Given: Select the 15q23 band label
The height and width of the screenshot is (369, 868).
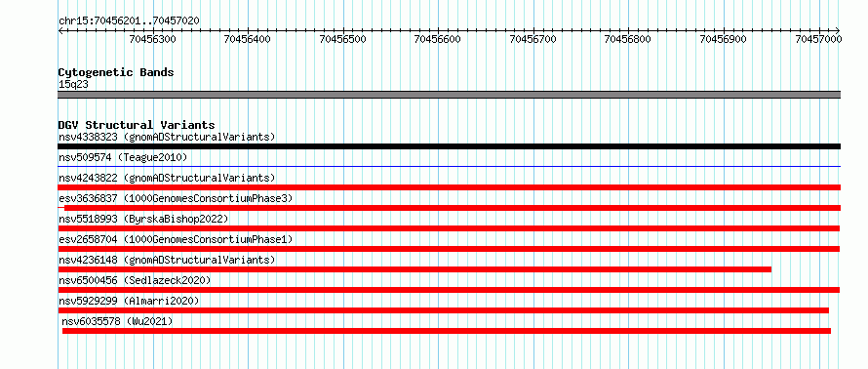Looking at the screenshot, I should point(73,85).
